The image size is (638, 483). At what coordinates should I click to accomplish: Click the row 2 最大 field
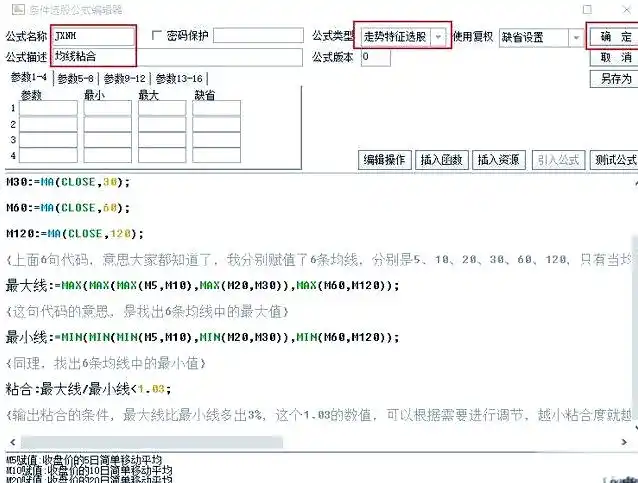162,124
